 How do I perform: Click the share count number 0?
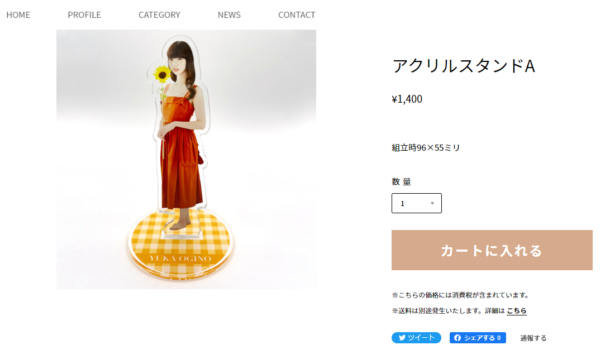[x=499, y=338]
